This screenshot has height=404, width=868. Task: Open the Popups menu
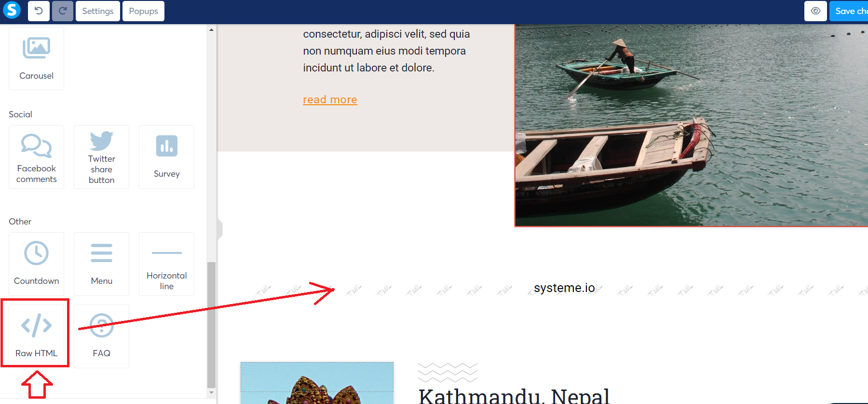[x=143, y=11]
